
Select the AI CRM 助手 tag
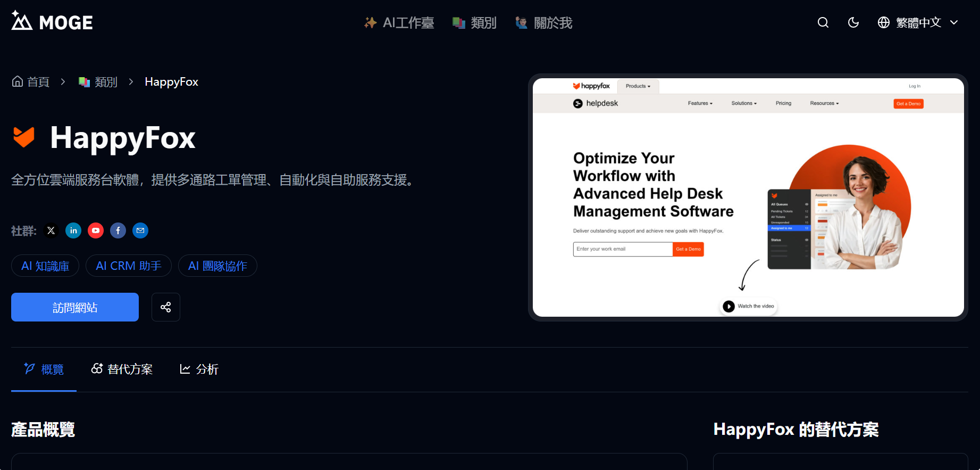129,266
